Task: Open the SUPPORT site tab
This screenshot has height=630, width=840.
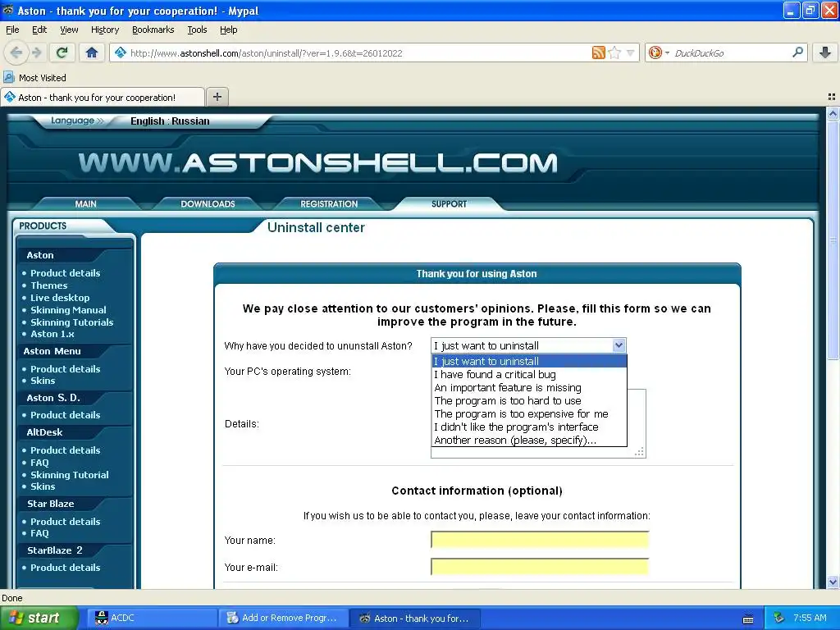Action: tap(449, 203)
